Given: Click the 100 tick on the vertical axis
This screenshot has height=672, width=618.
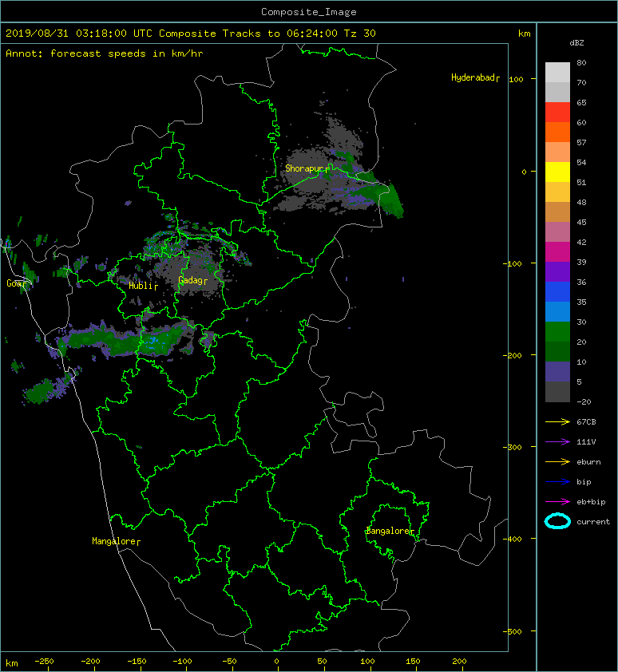Looking at the screenshot, I should coord(517,79).
